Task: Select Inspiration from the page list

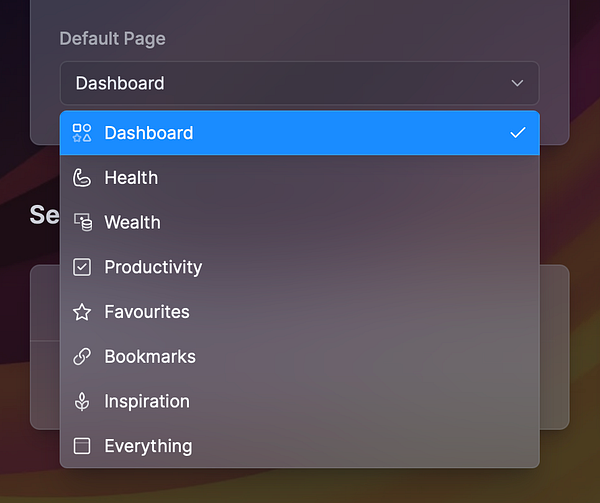Action: 147,401
